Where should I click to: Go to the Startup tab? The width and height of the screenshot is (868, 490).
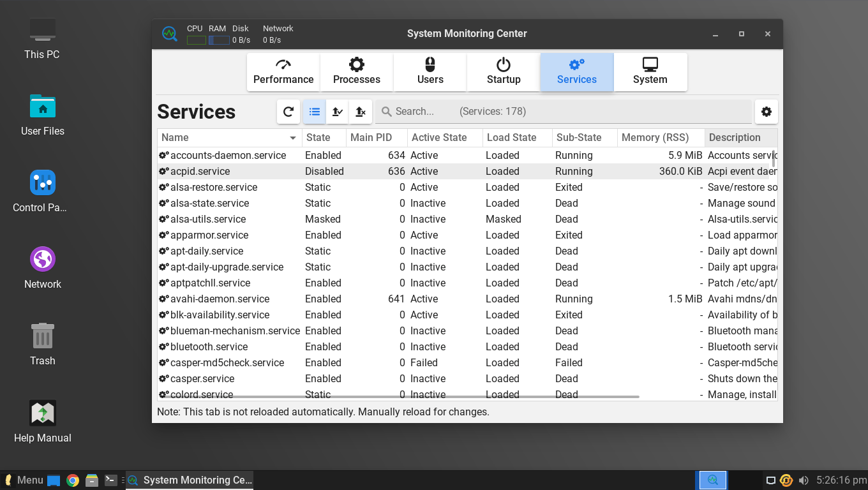tap(504, 72)
